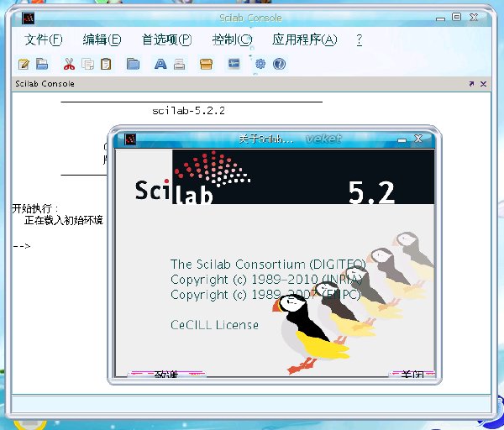Open the 控制(C) menu
The image size is (504, 430).
232,39
